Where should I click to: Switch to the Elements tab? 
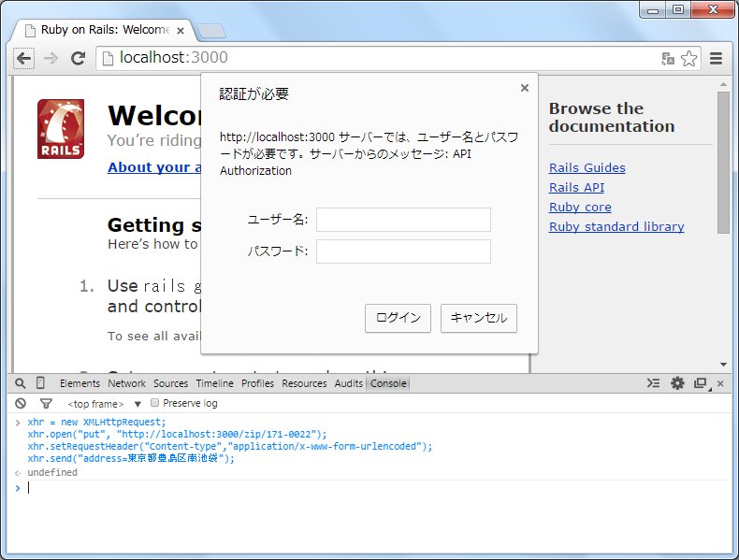pyautogui.click(x=80, y=383)
